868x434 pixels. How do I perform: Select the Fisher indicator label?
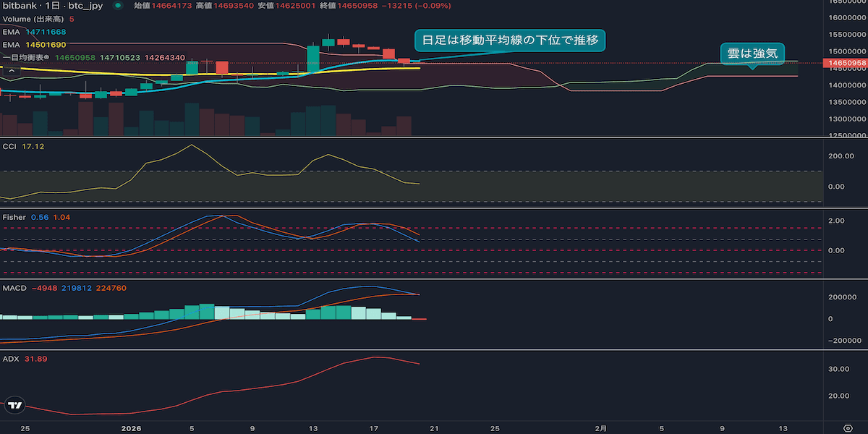pos(14,217)
